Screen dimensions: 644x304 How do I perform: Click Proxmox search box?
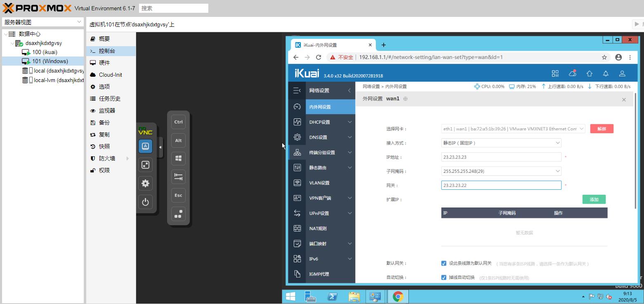coord(174,8)
